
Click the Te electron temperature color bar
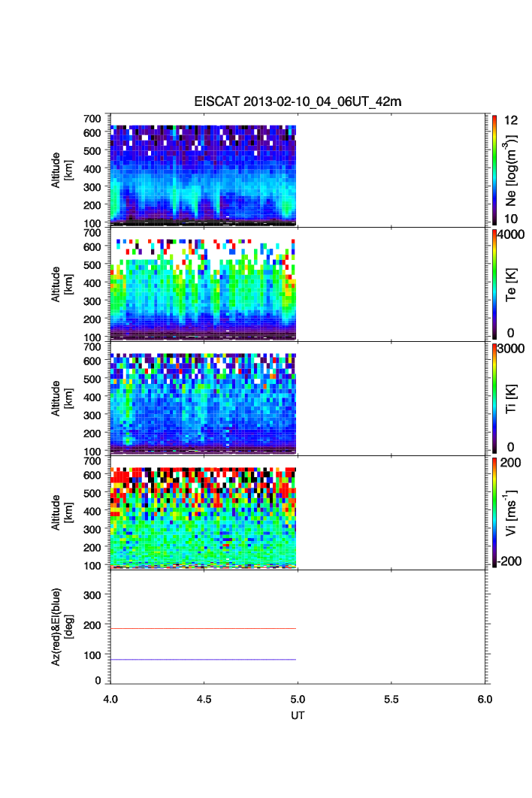(494, 284)
